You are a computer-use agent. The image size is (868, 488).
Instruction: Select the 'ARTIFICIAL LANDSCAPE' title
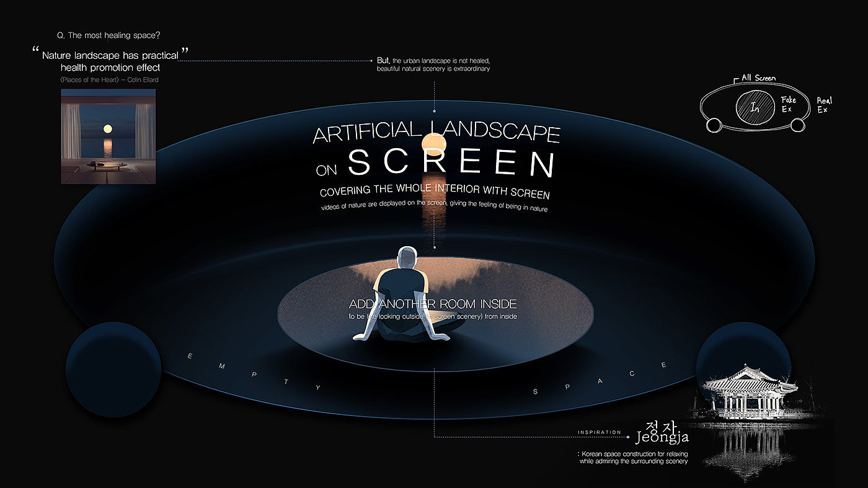pyautogui.click(x=436, y=132)
